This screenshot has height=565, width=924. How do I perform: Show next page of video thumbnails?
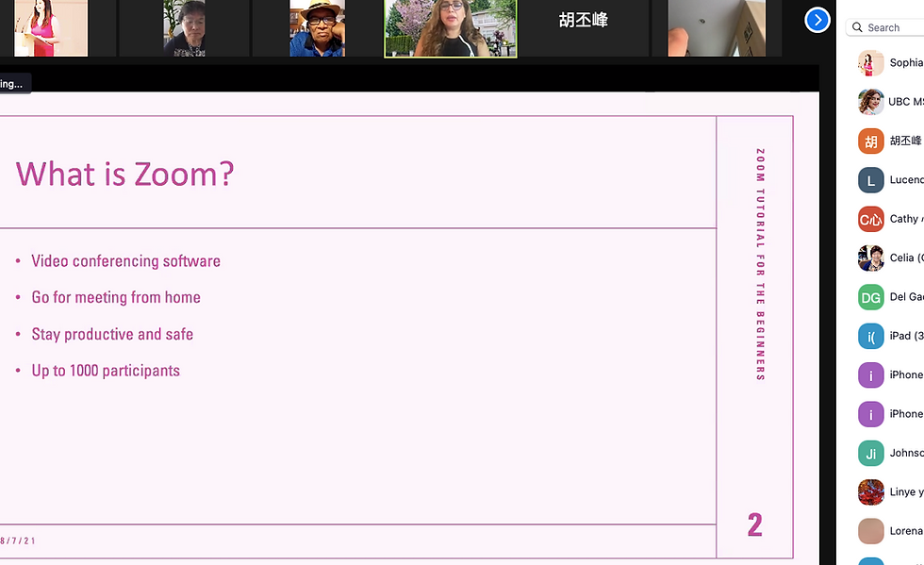click(x=817, y=21)
